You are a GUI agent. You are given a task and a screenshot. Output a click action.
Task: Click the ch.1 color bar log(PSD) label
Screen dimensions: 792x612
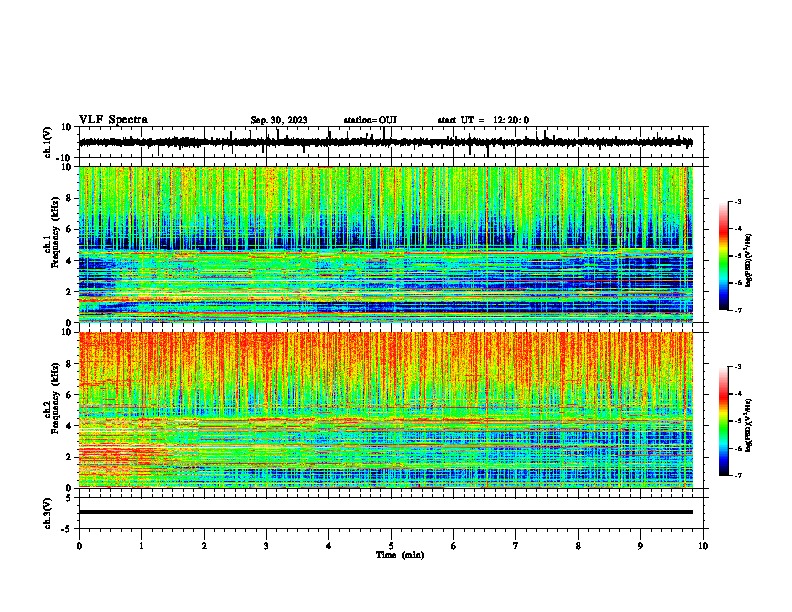pos(748,260)
